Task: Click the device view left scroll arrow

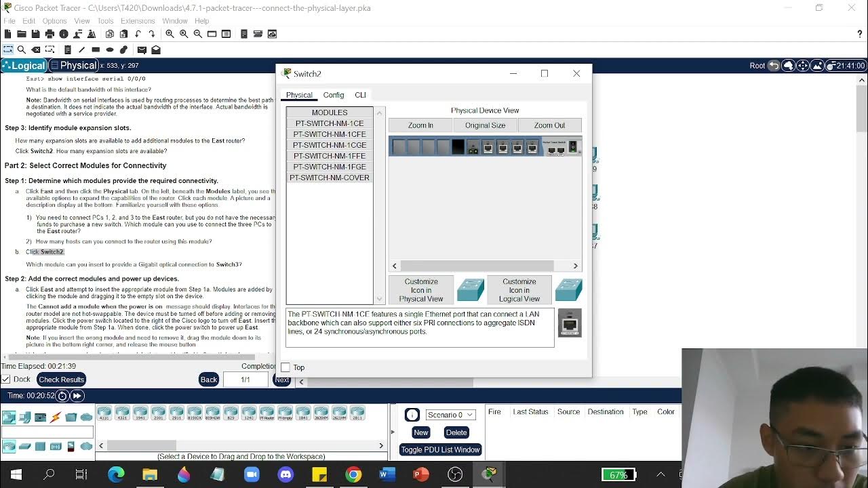Action: point(395,266)
